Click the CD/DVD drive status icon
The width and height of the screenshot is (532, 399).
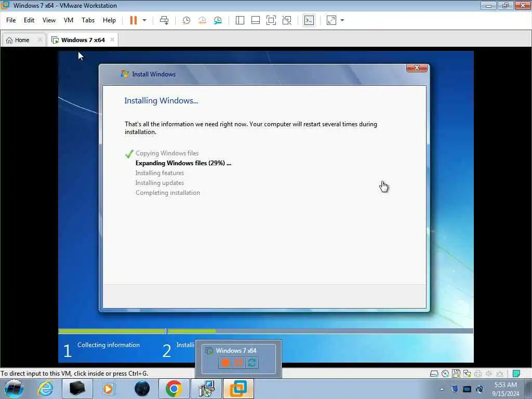click(445, 374)
